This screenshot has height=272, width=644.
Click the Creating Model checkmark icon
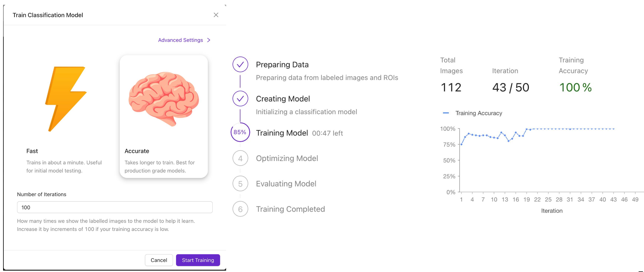(x=240, y=99)
